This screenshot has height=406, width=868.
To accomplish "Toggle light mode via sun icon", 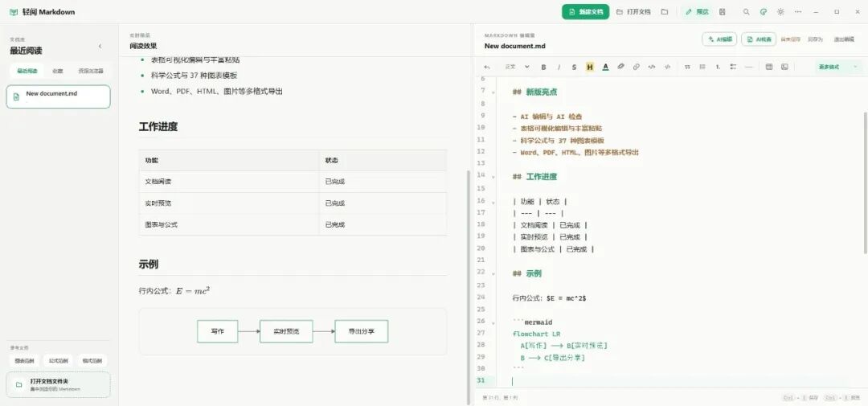I will 780,11.
